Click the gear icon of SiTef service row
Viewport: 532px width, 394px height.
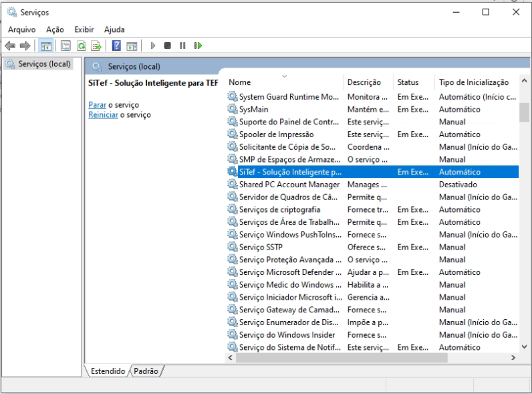pos(233,171)
